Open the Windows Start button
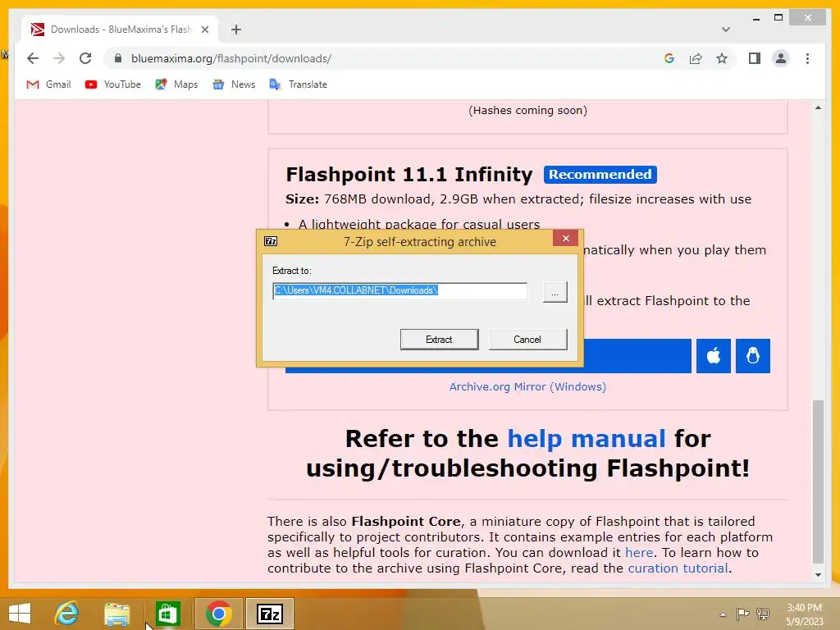The width and height of the screenshot is (840, 630). pos(20,614)
